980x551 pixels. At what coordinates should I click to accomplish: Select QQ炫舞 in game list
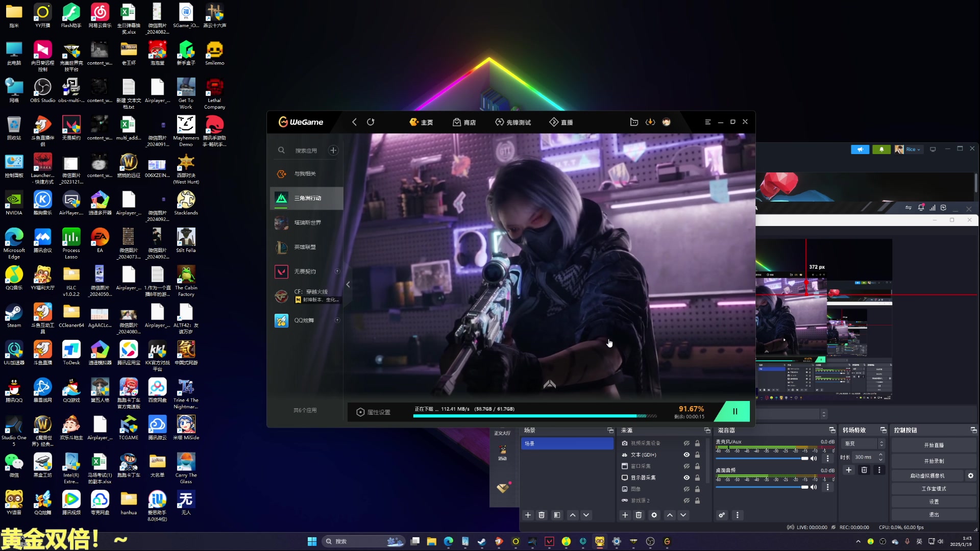(x=306, y=320)
